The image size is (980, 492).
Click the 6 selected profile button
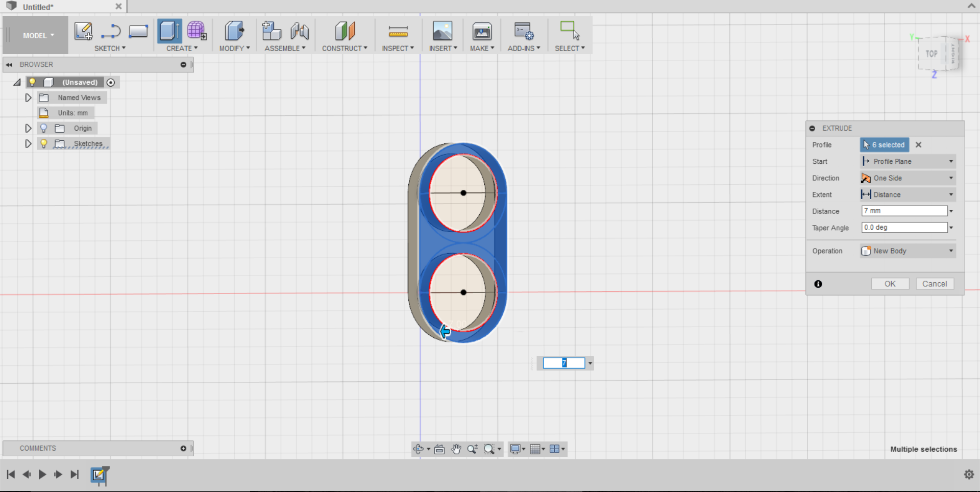(x=885, y=145)
